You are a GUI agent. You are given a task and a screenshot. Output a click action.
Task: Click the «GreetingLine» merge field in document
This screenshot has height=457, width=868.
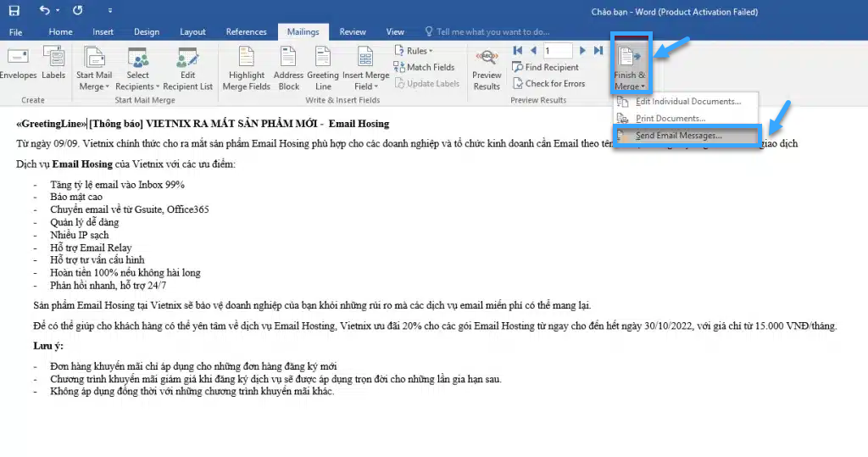52,124
